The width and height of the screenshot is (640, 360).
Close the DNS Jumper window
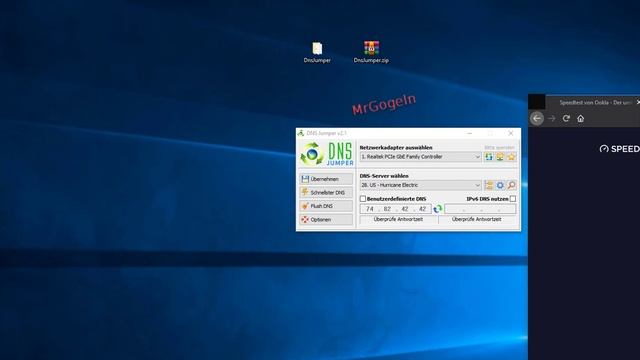point(511,133)
